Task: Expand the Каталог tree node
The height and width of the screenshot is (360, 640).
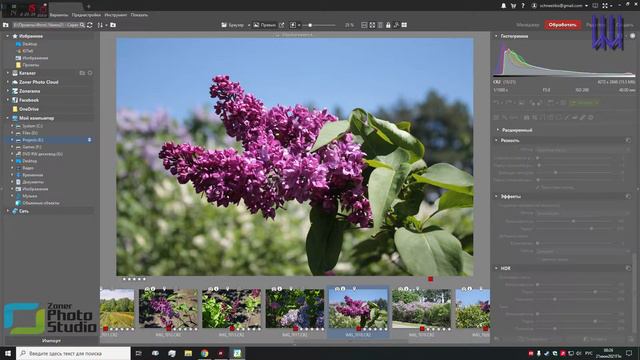Action: 7,73
